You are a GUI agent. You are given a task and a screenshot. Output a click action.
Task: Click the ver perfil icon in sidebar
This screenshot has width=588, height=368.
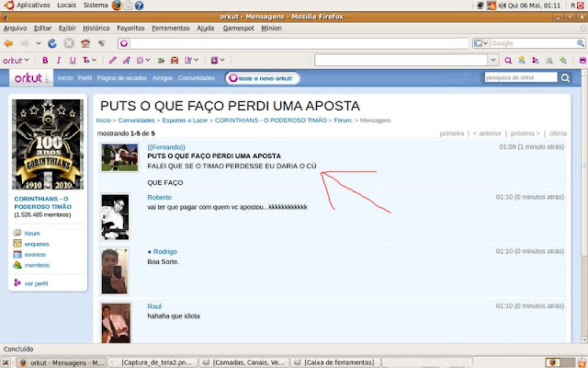coord(17,282)
